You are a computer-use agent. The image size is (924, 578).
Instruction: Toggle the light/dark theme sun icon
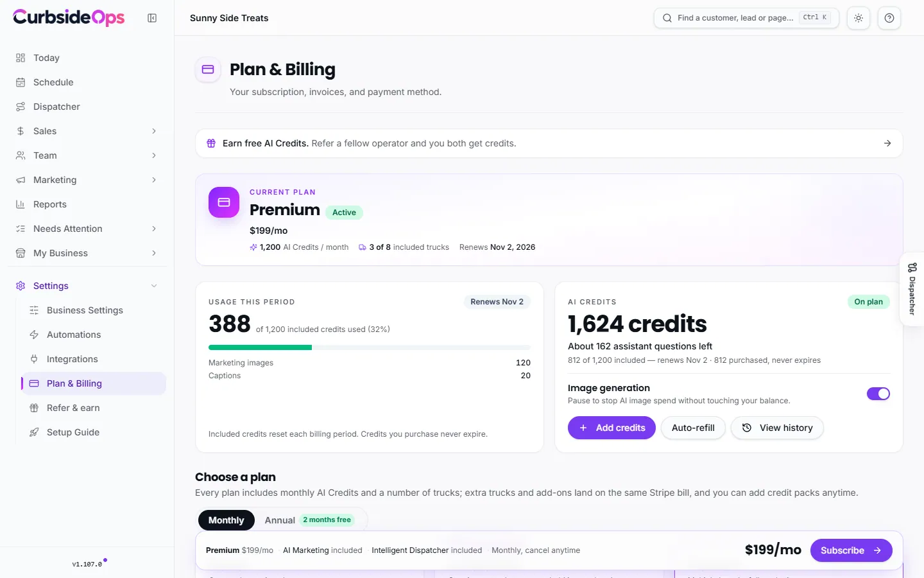(859, 18)
